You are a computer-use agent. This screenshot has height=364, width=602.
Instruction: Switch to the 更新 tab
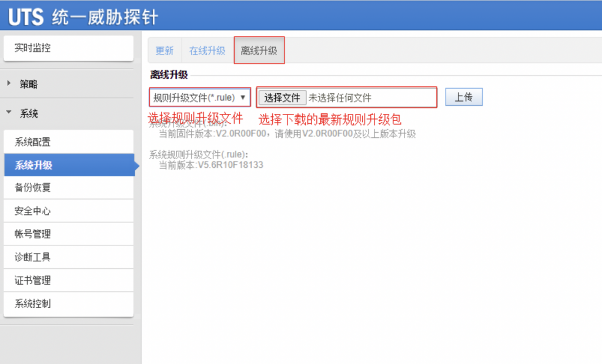(164, 50)
